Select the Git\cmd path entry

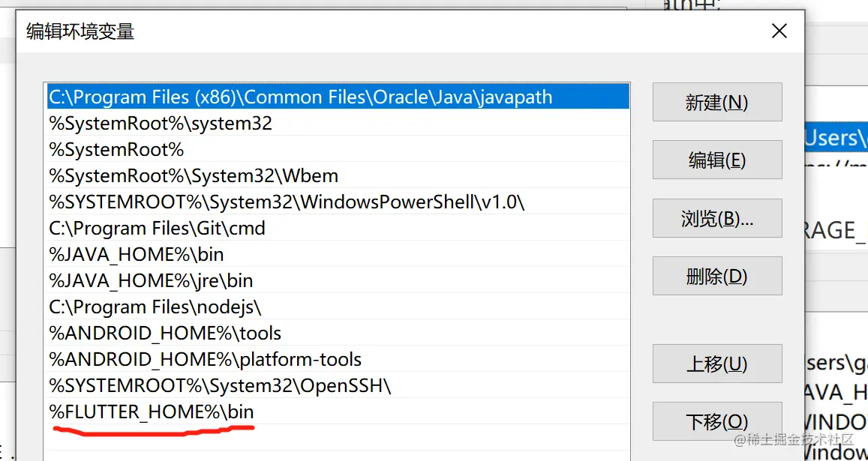point(157,228)
